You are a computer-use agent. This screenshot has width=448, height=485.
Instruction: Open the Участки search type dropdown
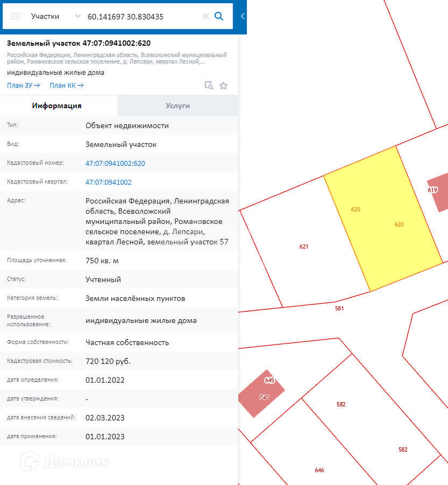click(55, 16)
